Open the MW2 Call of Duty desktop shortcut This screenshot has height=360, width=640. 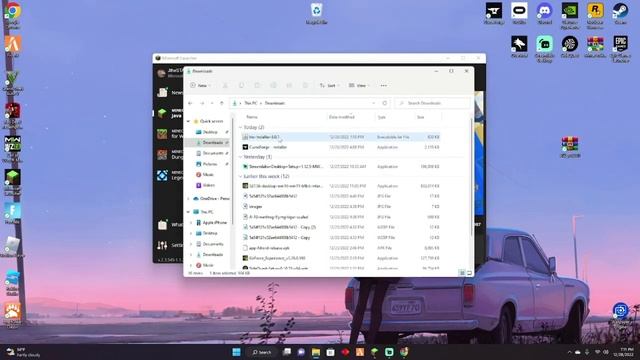[13, 149]
